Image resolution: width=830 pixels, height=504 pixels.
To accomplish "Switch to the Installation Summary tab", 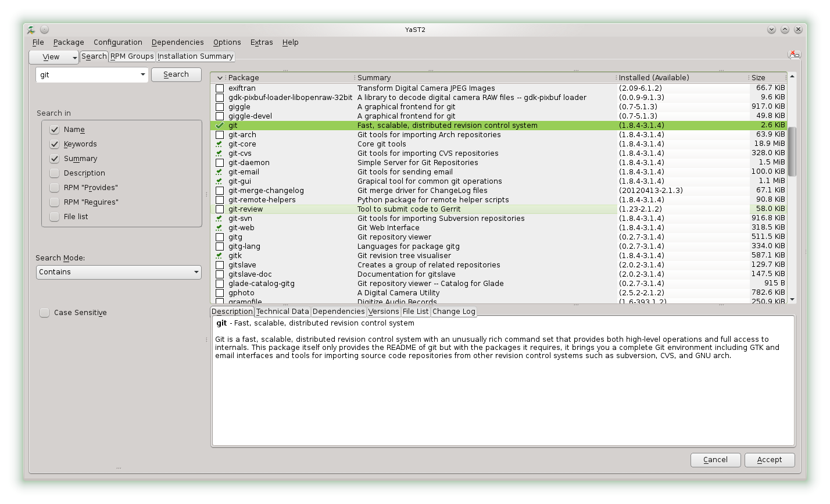I will coord(195,56).
